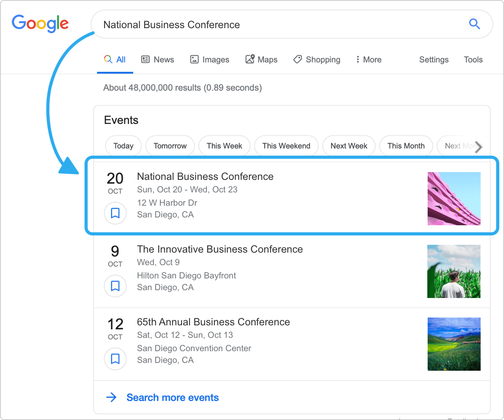This screenshot has width=504, height=420.
Task: Filter events by Today
Action: [123, 146]
